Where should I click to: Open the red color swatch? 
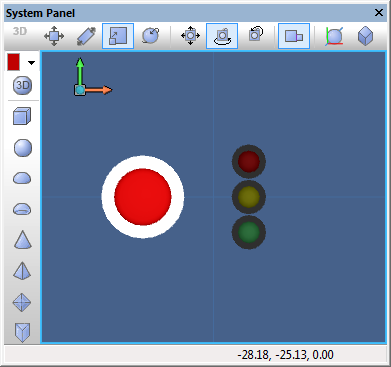[x=14, y=62]
